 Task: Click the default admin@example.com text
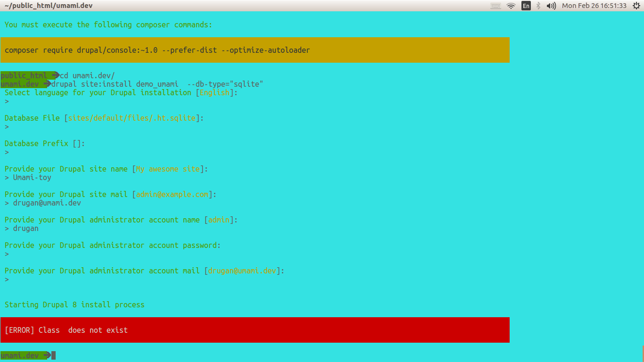(172, 194)
